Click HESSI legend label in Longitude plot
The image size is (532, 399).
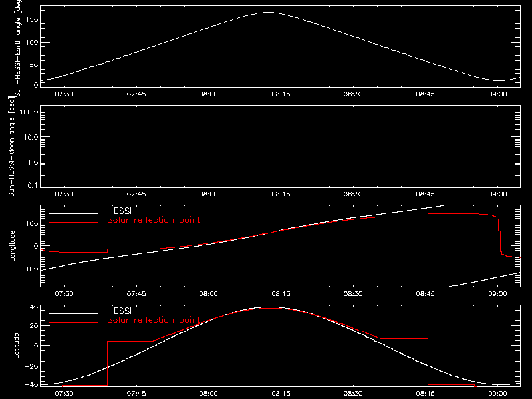[119, 211]
